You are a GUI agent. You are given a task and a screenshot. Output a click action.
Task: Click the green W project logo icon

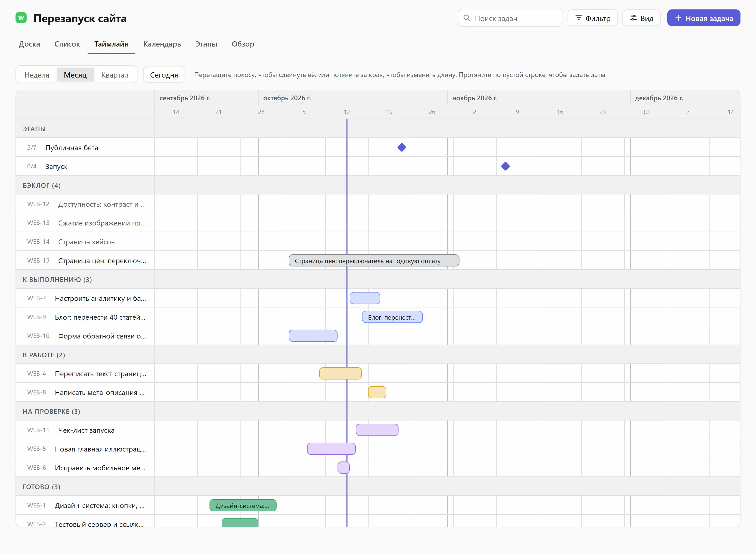pos(21,18)
